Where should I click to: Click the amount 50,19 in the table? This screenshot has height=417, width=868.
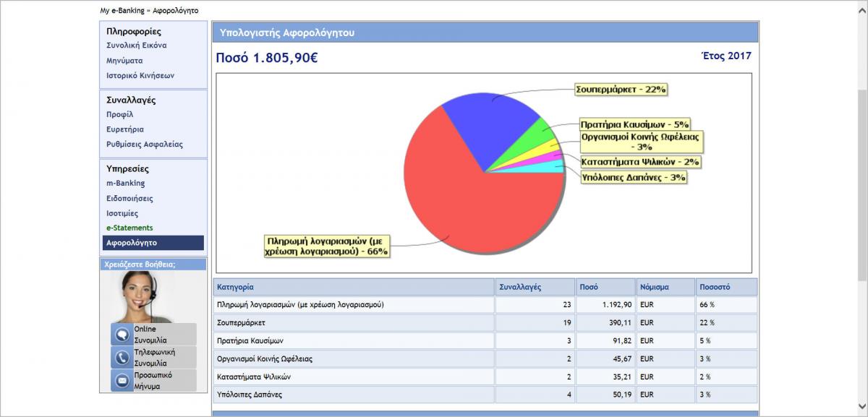[x=622, y=395]
